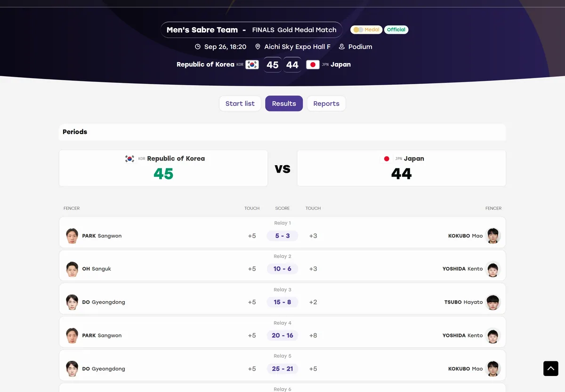Click Japan team name in header
The image size is (565, 392).
click(340, 64)
